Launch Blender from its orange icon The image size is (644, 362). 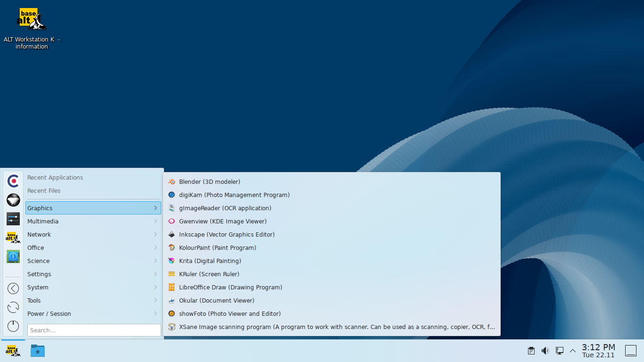point(172,181)
